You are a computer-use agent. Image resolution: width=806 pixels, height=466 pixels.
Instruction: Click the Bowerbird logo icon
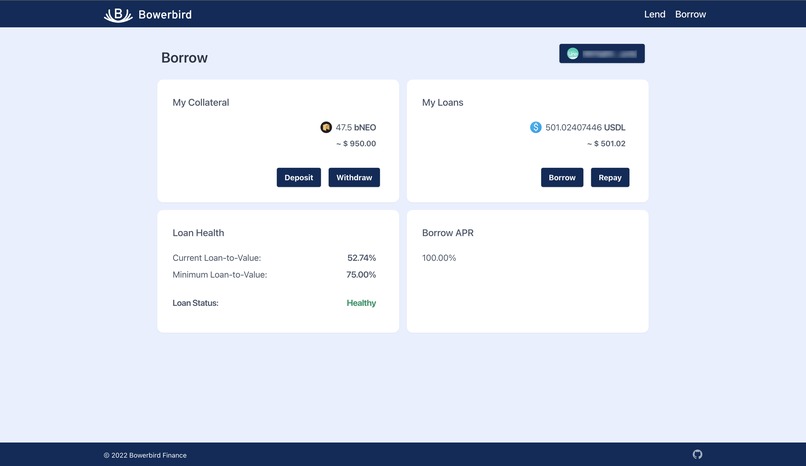(x=118, y=15)
